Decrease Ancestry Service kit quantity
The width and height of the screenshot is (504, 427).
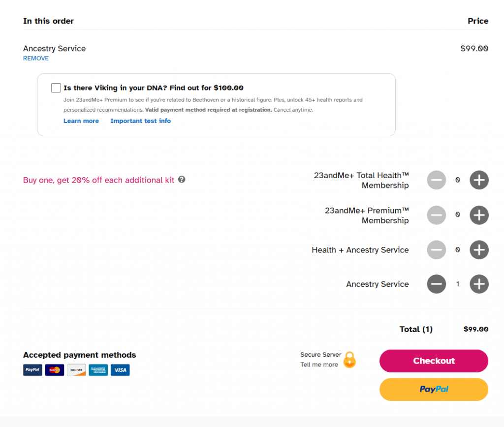pyautogui.click(x=436, y=284)
